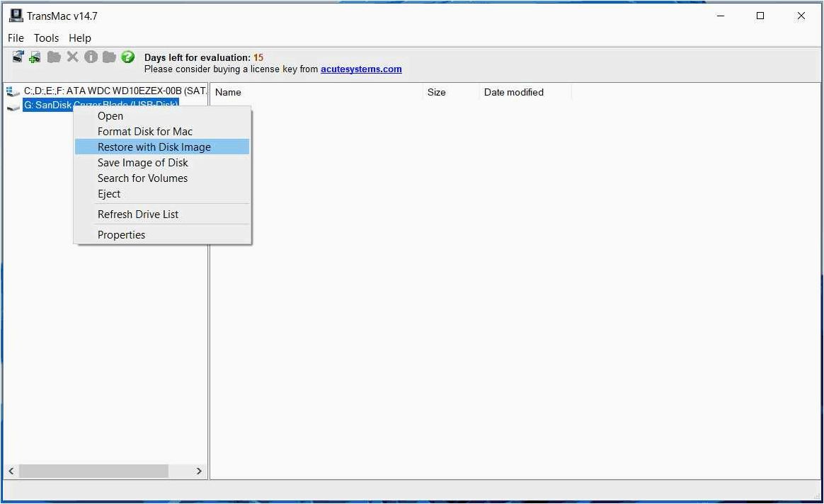Sort by the Name column header

[x=317, y=93]
